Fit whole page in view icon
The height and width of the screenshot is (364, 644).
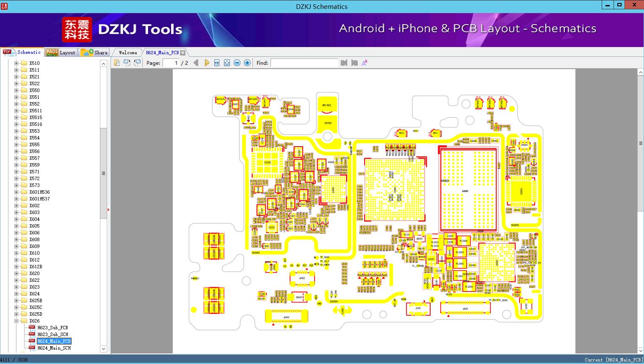227,63
